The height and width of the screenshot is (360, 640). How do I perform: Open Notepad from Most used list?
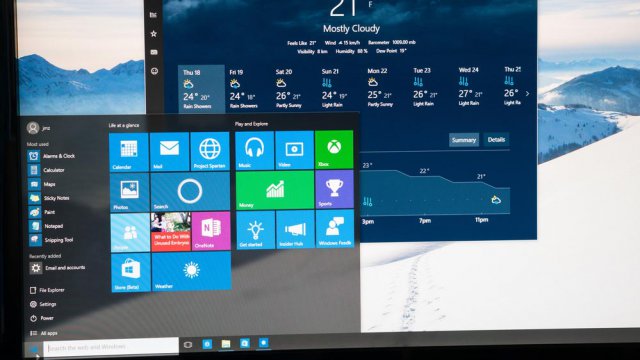(47, 226)
